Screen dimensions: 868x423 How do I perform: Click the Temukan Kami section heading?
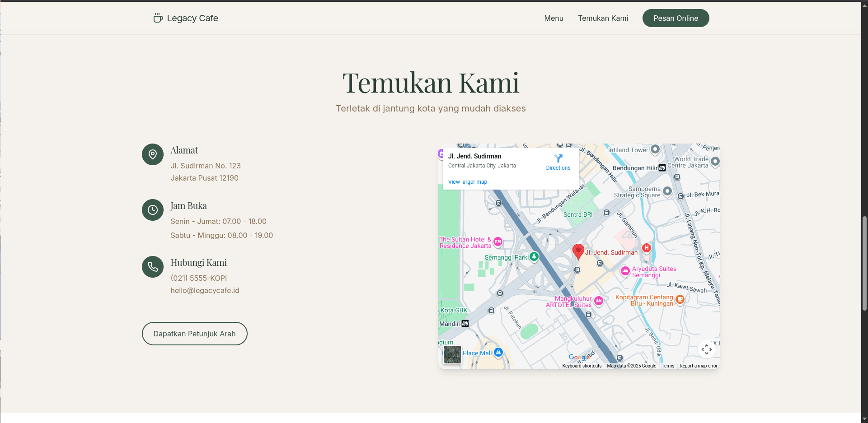pos(431,83)
